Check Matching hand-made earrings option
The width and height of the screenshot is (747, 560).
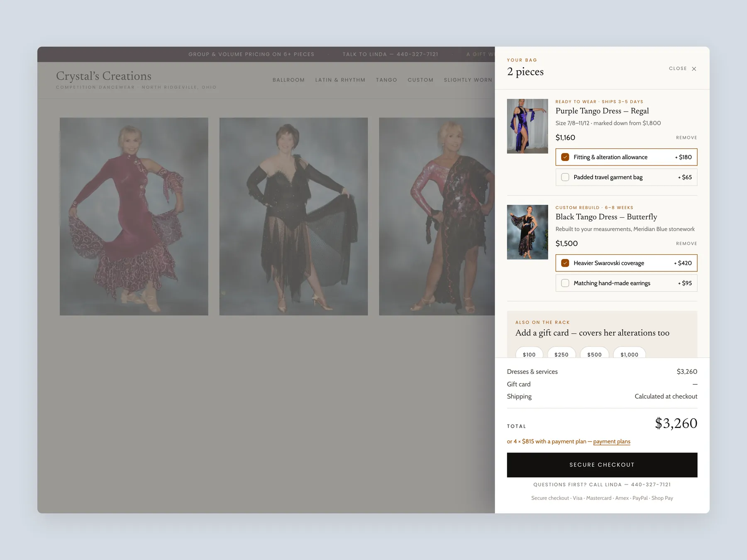click(565, 283)
